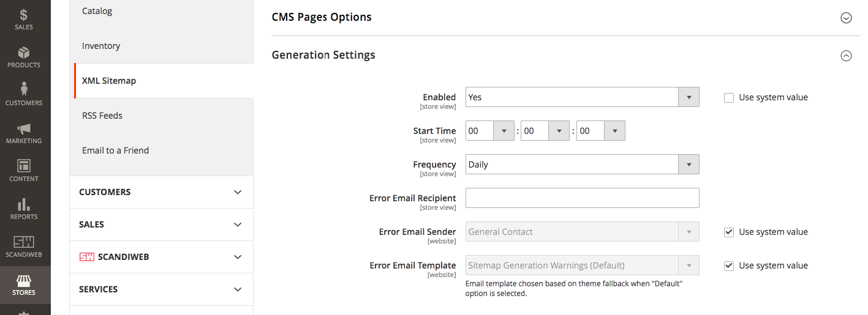Click the Error Email Recipient field
The height and width of the screenshot is (315, 868).
(582, 198)
